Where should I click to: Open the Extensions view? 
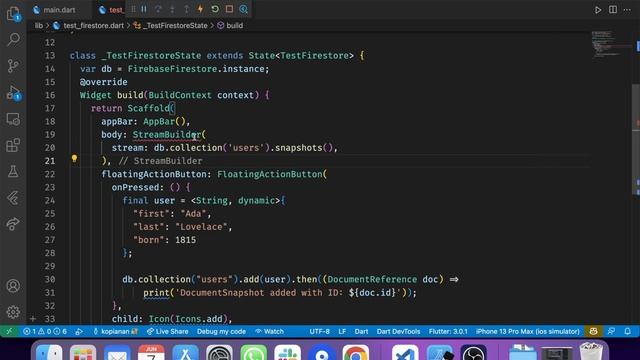tap(13, 145)
